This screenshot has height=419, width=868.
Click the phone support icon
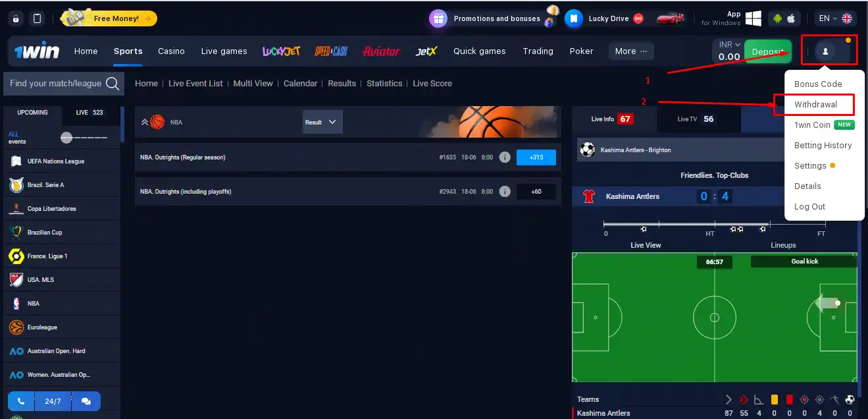point(20,401)
